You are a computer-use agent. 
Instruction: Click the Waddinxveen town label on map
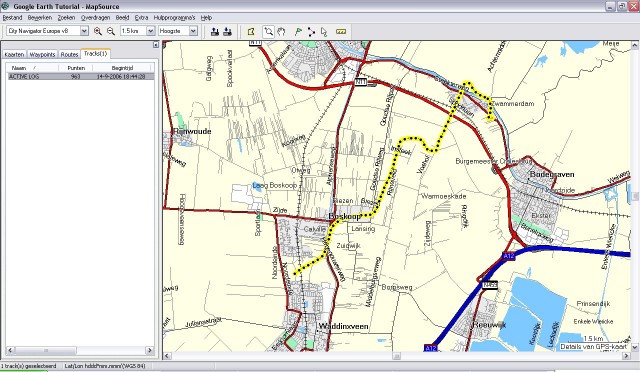click(343, 326)
